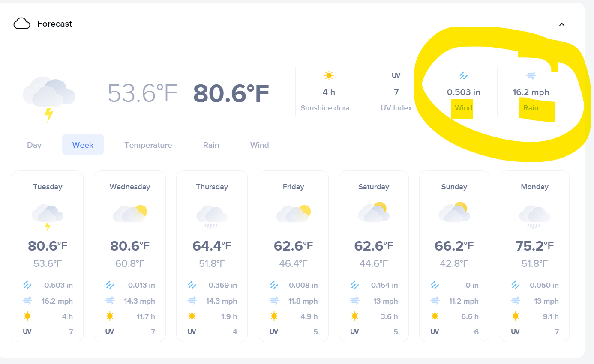Select the Friday forecast card
The image size is (594, 364).
tap(293, 256)
